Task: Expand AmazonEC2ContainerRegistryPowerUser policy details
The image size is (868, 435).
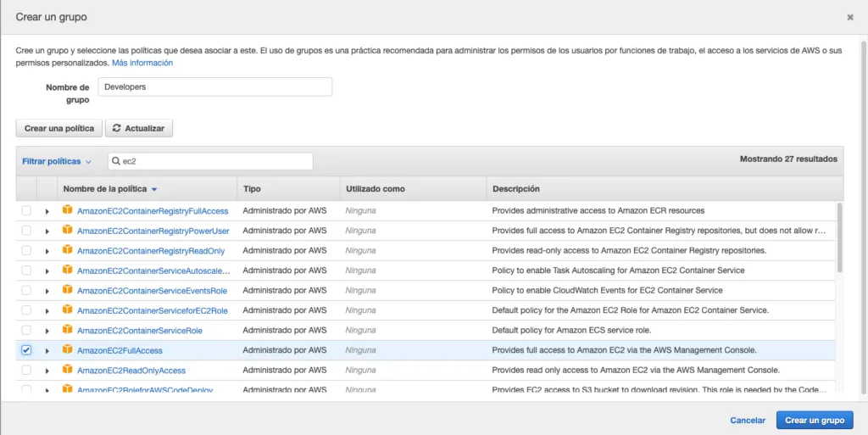Action: (47, 231)
